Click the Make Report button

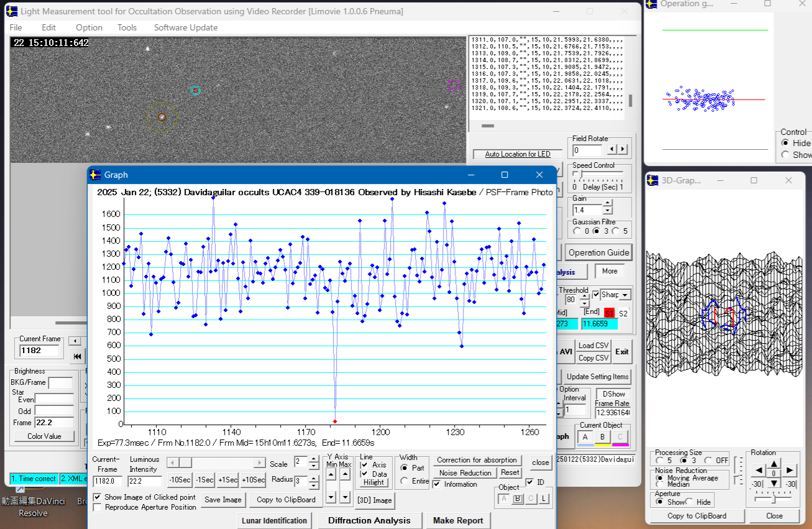click(x=458, y=520)
